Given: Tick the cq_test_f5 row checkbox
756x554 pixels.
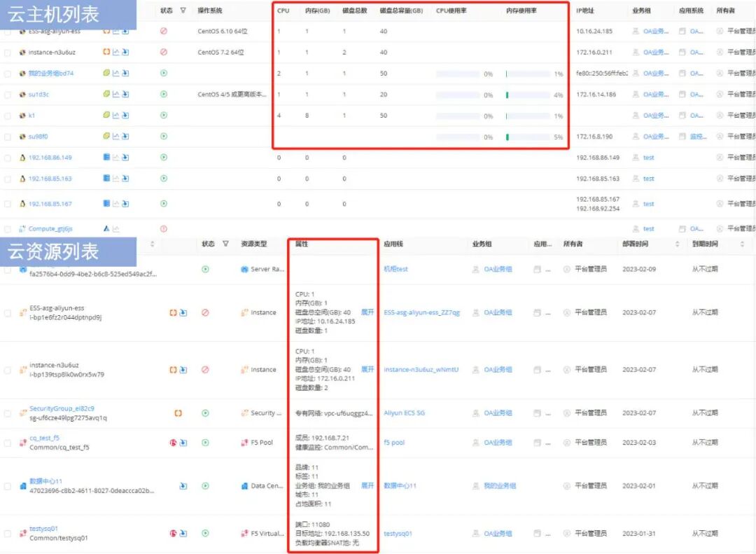Looking at the screenshot, I should pyautogui.click(x=7, y=443).
